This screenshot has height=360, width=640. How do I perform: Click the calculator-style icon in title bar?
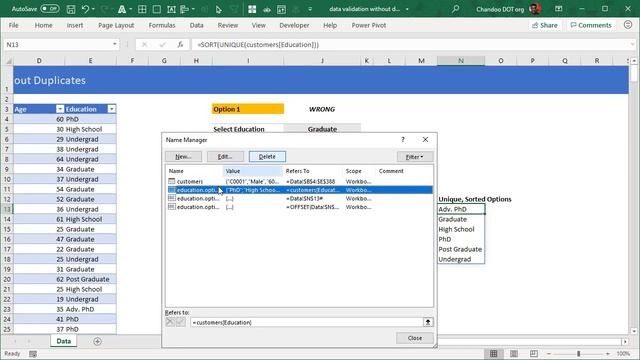pos(281,9)
